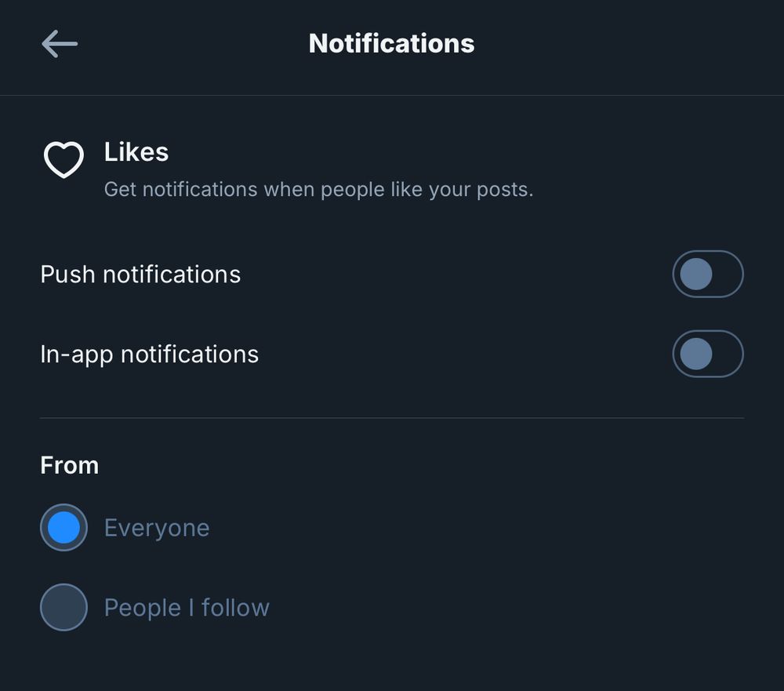
Task: Select the Everyone radio button
Action: [64, 528]
